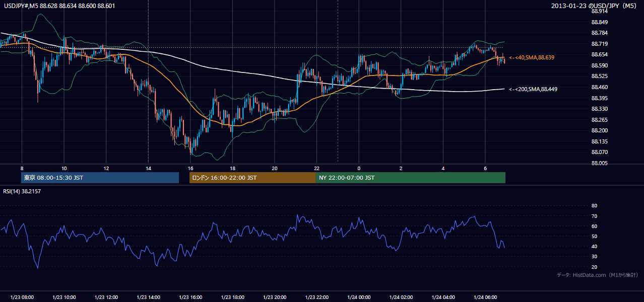Image resolution: width=644 pixels, height=302 pixels.
Task: Click the RSI 40 level label
Action: [x=594, y=247]
